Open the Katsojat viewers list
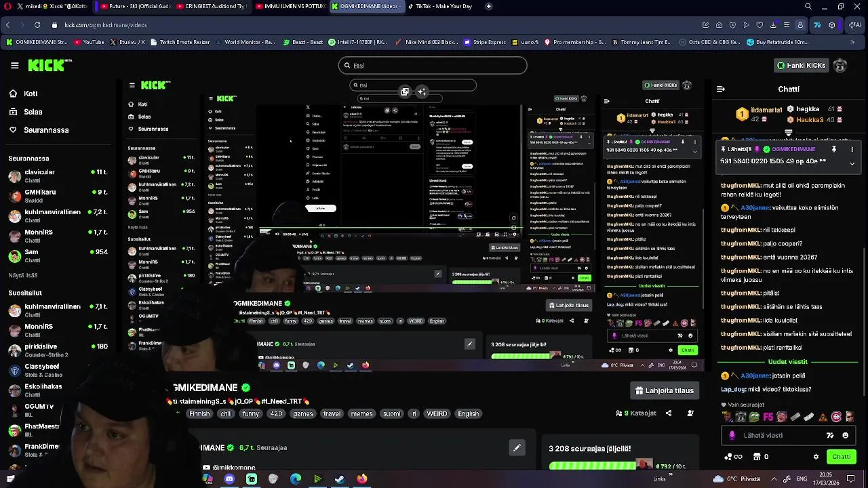 (x=636, y=413)
